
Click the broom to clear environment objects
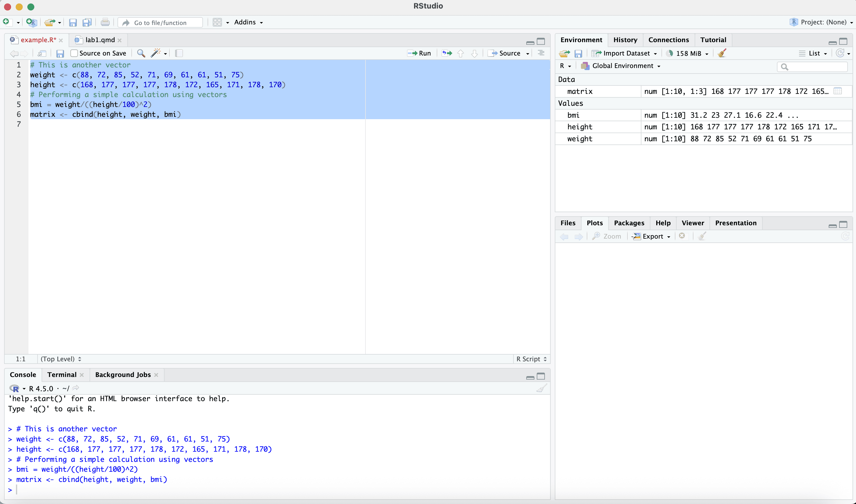[x=722, y=53]
